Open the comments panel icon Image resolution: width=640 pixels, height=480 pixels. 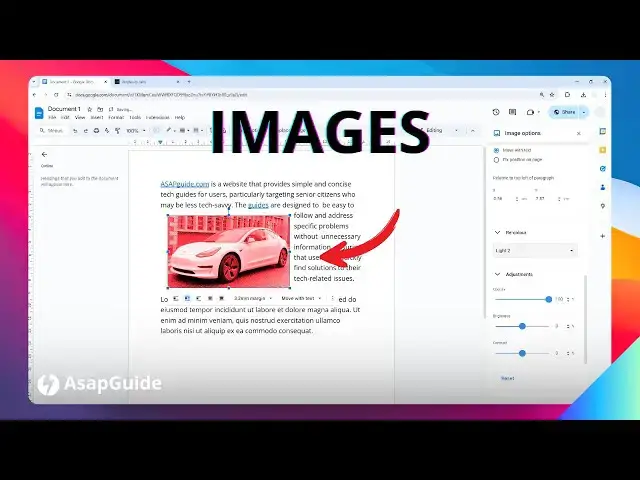pyautogui.click(x=512, y=112)
